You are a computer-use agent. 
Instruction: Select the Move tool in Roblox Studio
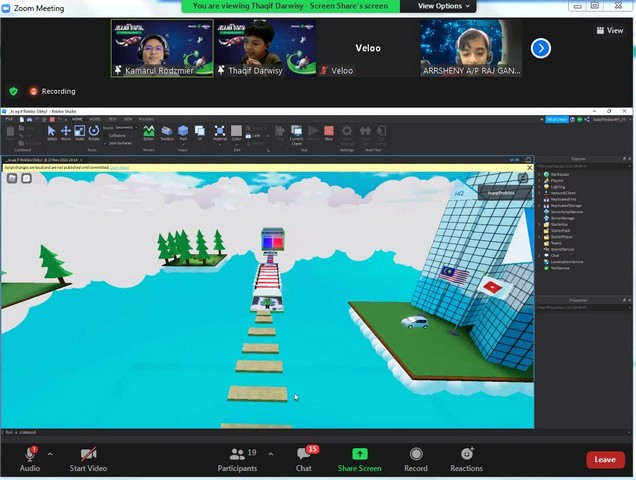66,132
